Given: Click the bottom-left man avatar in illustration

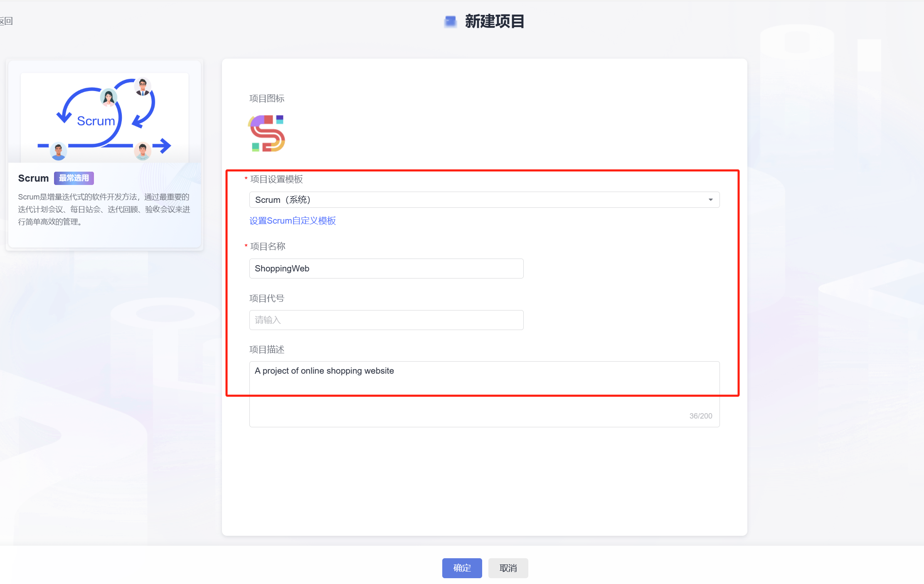Looking at the screenshot, I should pyautogui.click(x=58, y=150).
